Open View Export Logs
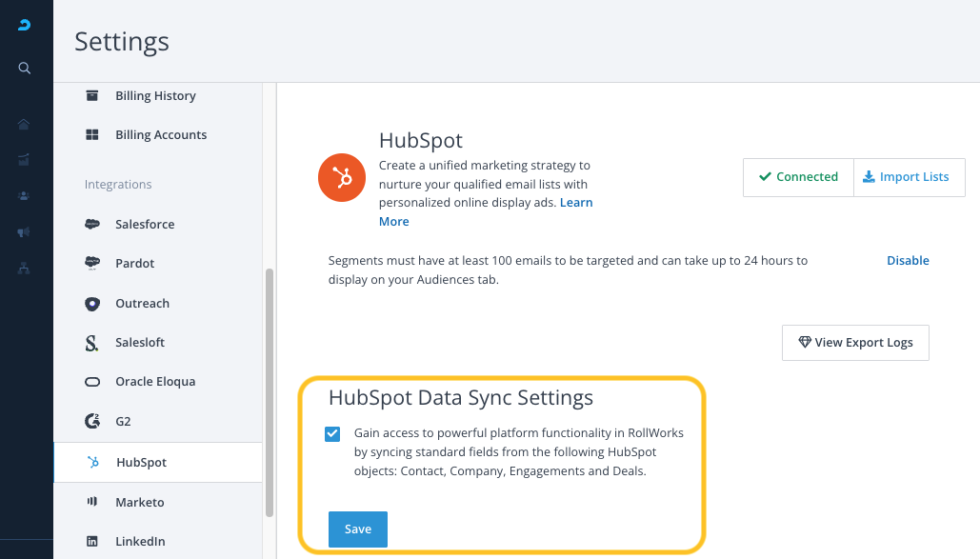 pos(855,343)
